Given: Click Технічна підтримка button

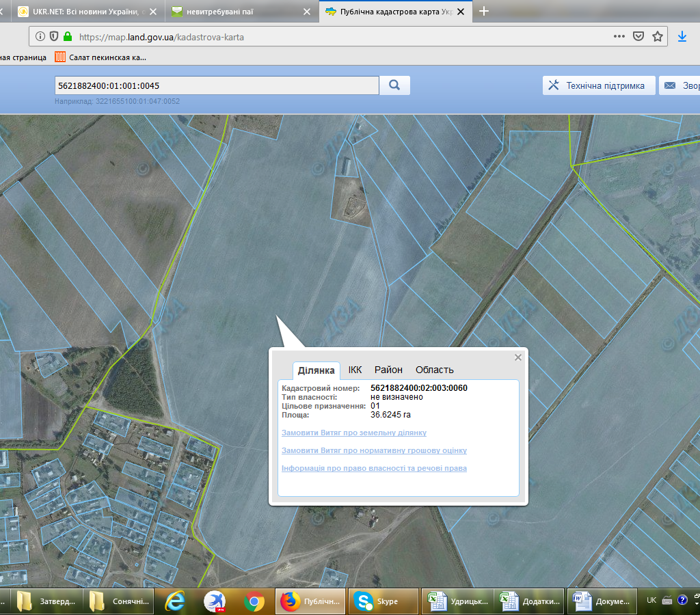Looking at the screenshot, I should (x=598, y=85).
